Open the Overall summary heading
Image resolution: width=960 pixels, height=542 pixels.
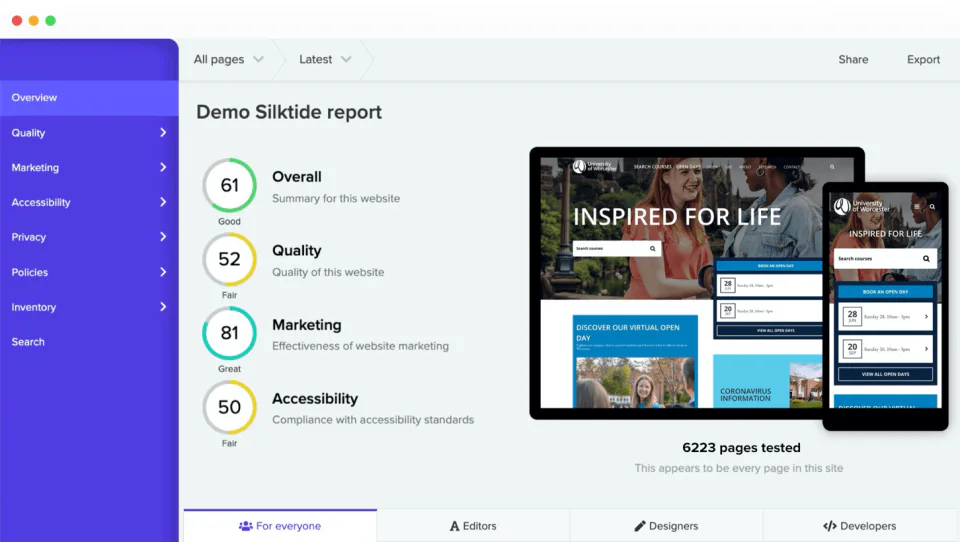(x=297, y=177)
